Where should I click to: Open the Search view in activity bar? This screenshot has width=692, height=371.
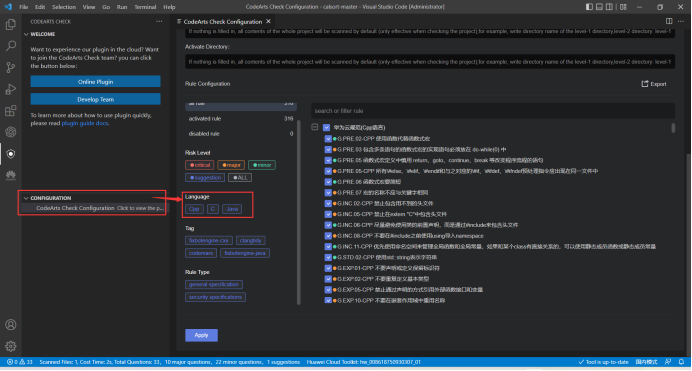coord(11,45)
